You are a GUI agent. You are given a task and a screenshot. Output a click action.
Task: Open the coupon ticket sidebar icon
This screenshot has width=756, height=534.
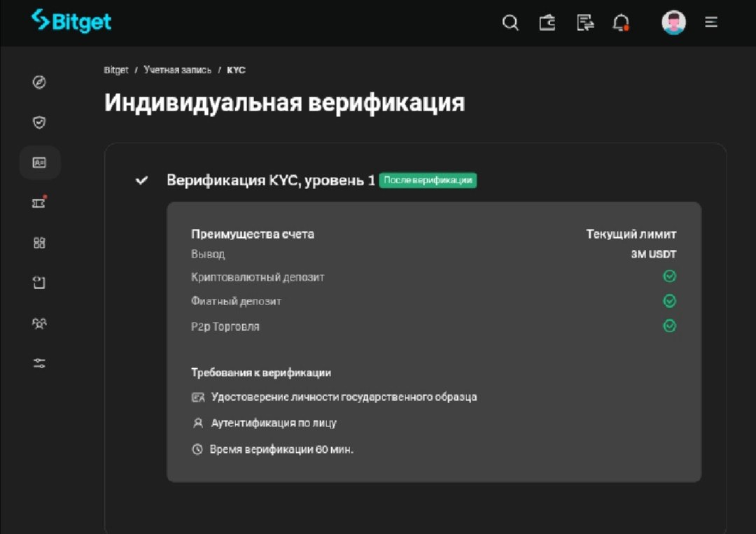point(40,203)
